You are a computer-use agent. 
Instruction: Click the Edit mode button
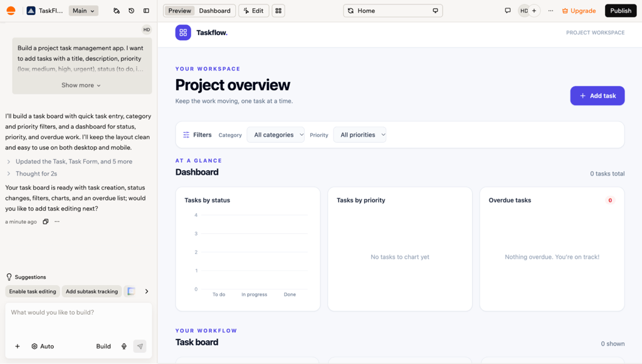tap(253, 11)
